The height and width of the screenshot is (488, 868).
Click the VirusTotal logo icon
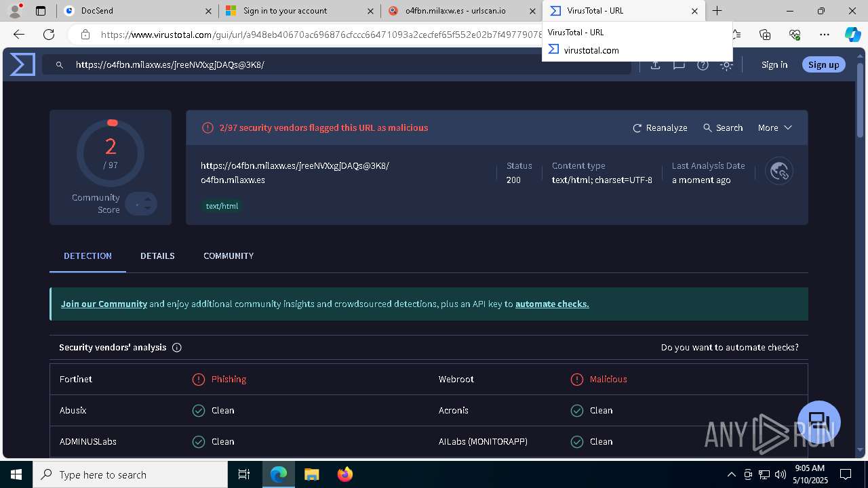(x=22, y=64)
